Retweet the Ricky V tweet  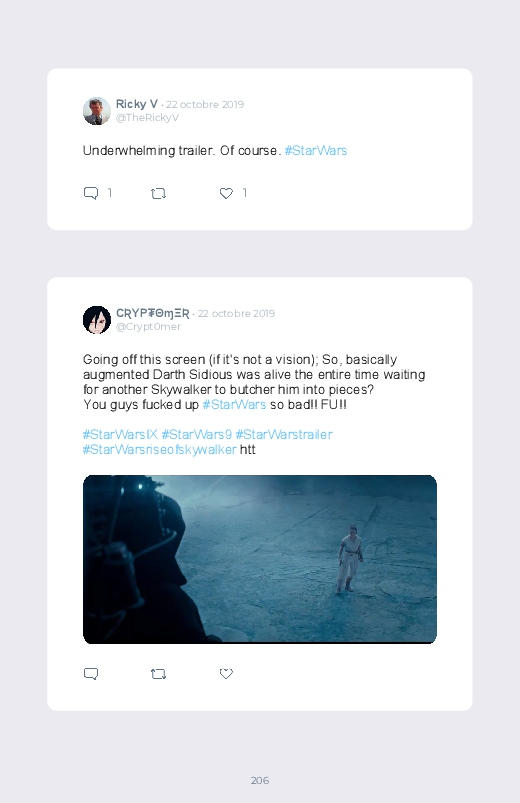click(x=158, y=194)
